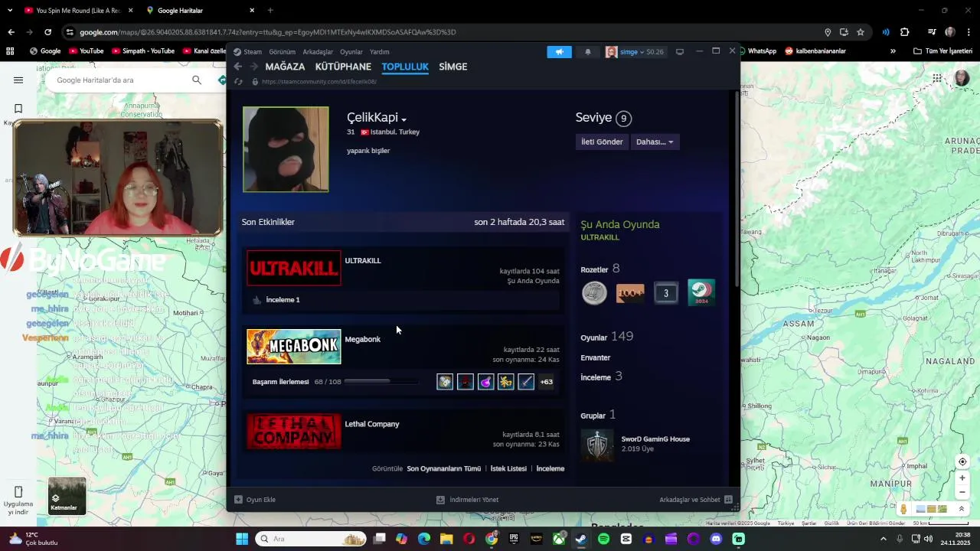
Task: Click the Google Maps search magnifier icon
Action: 197,80
